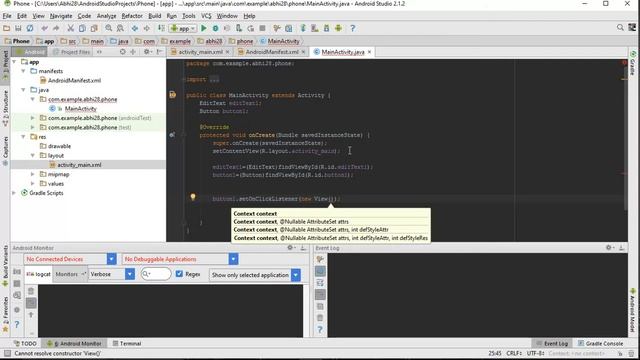
Task: Open the app run configuration dropdown
Action: 183,28
